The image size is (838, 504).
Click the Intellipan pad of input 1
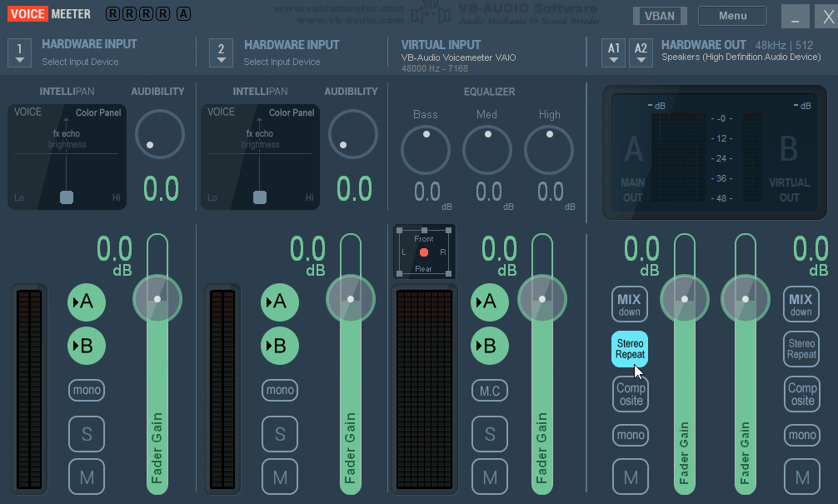click(x=67, y=157)
